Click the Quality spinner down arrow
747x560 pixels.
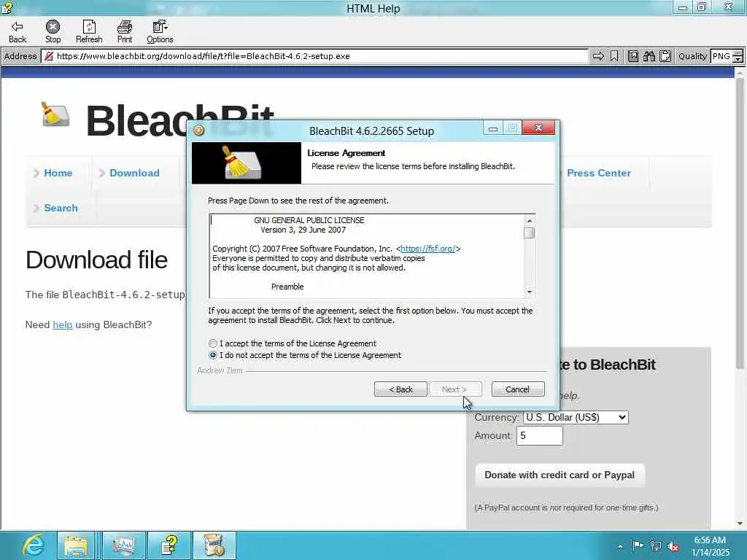(x=738, y=60)
